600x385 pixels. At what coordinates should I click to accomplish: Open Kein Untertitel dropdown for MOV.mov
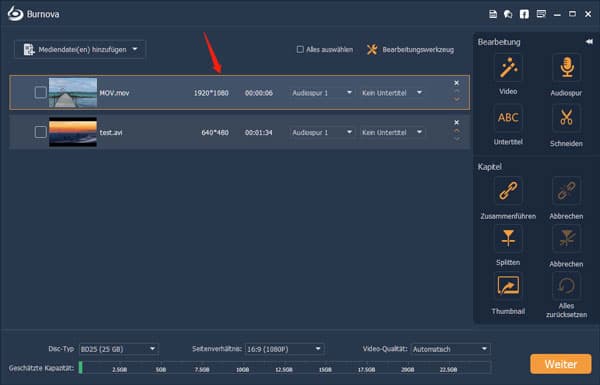coord(392,93)
